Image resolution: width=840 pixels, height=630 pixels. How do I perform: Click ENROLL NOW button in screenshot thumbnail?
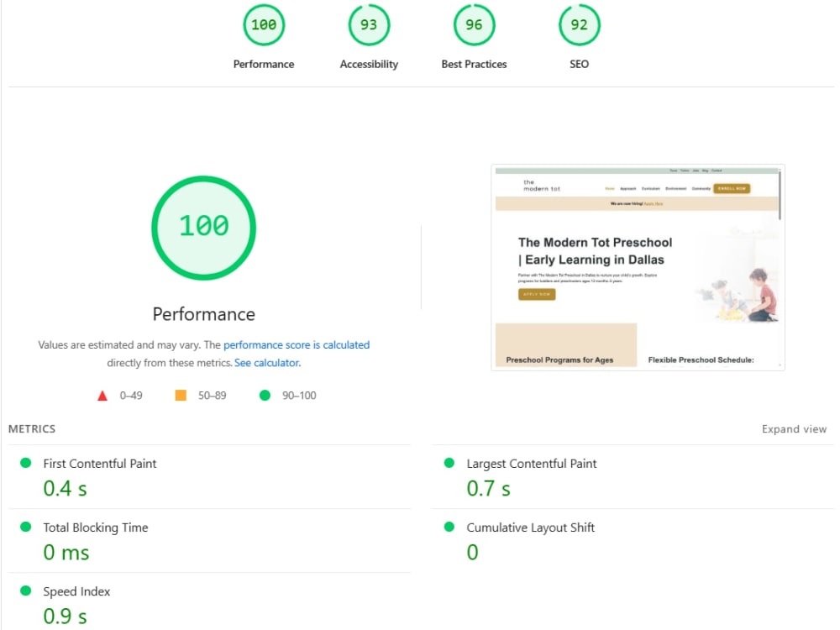732,188
